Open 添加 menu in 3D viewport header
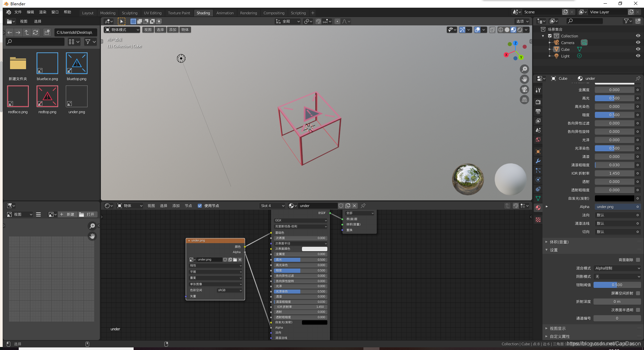The height and width of the screenshot is (350, 644). coord(173,30)
